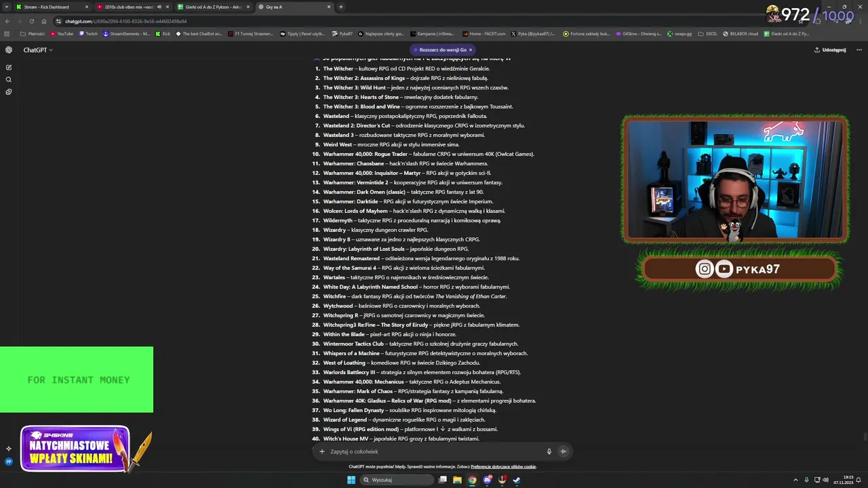Open the swapx.gg bookmark
The height and width of the screenshot is (488, 868).
(x=679, y=33)
